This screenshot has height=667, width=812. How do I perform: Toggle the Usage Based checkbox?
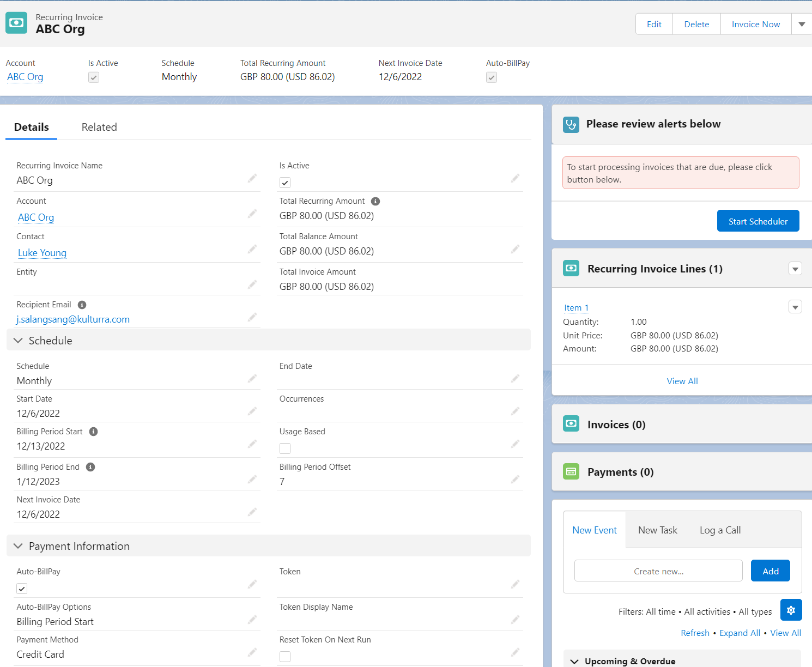[x=285, y=448]
